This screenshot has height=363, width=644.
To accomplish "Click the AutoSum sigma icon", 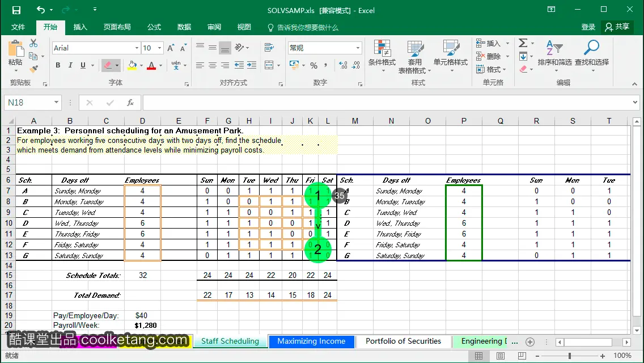I will point(523,43).
